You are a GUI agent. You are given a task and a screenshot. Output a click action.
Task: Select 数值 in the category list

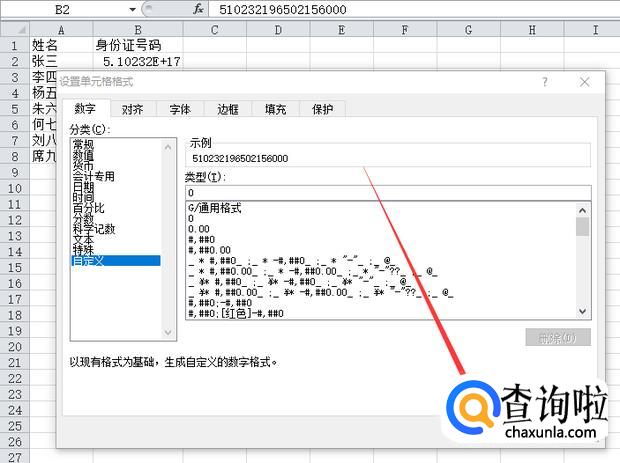83,155
